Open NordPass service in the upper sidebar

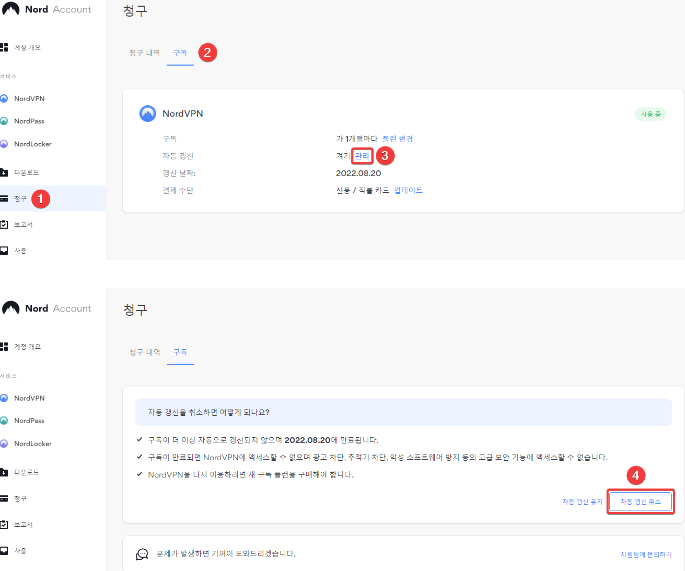pos(29,121)
